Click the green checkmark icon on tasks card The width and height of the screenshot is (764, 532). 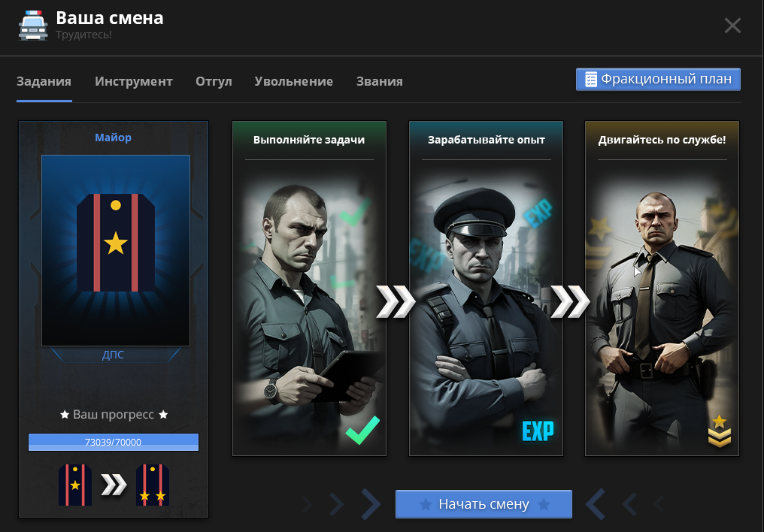point(362,431)
